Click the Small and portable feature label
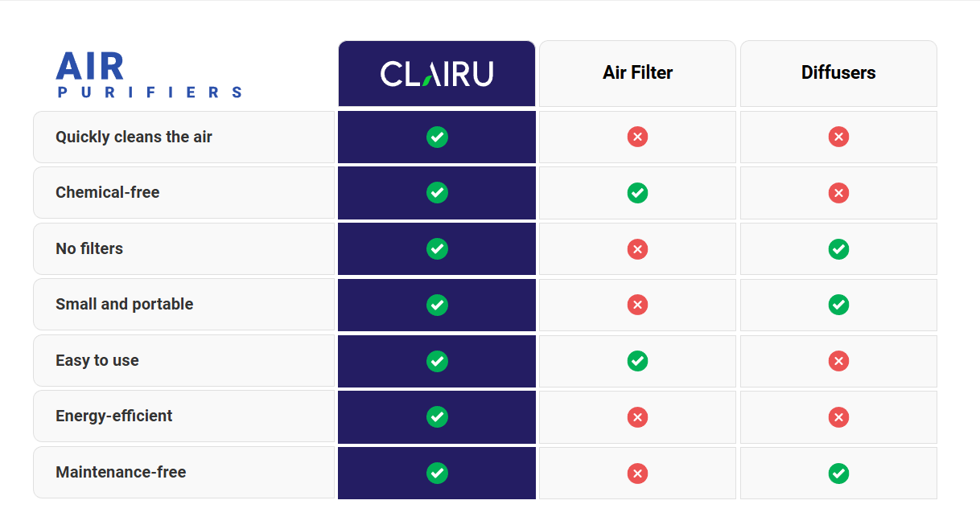 (124, 305)
